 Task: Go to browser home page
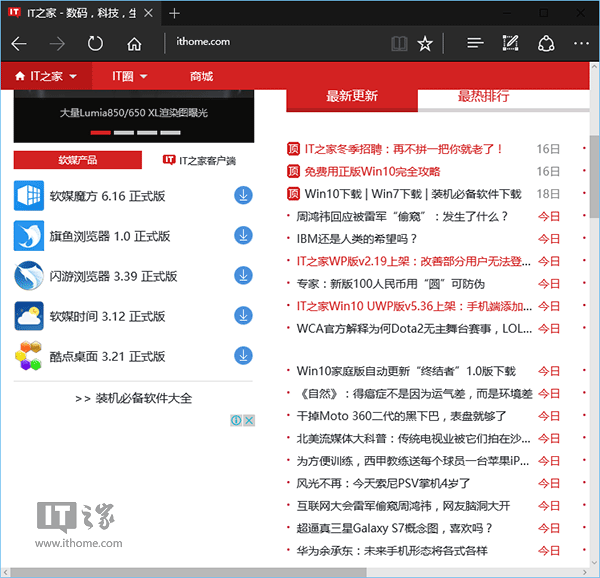coord(134,43)
